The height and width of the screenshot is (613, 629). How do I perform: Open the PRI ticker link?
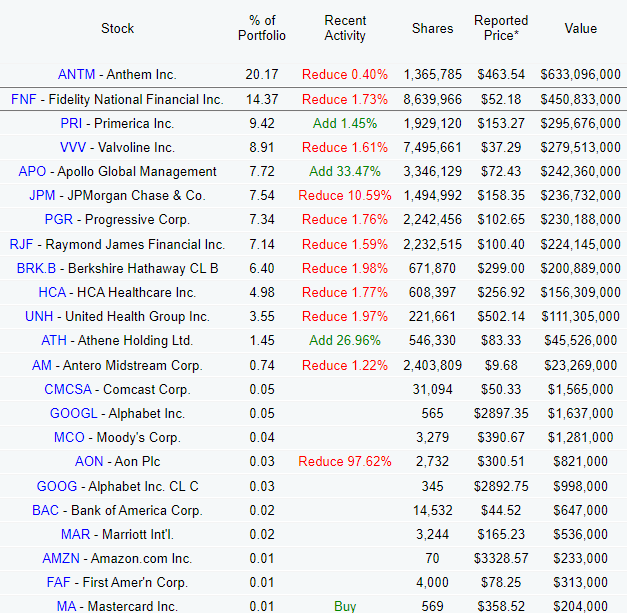pos(71,123)
